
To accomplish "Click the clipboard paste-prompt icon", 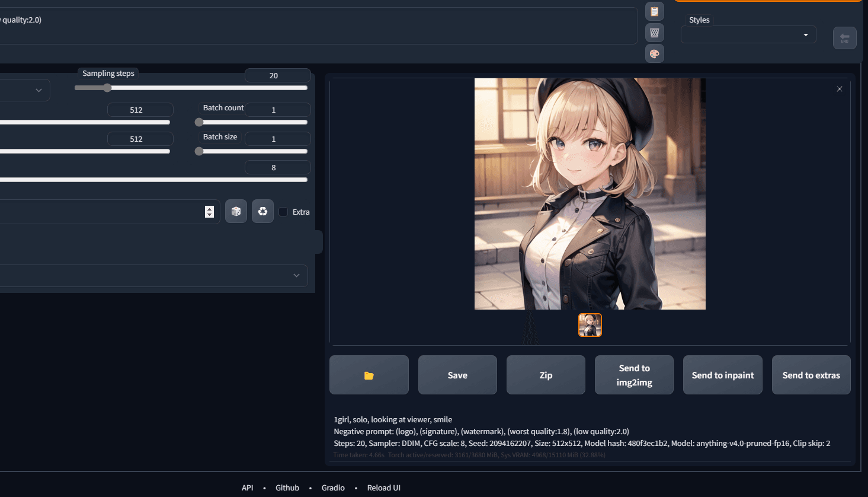I will pyautogui.click(x=654, y=11).
